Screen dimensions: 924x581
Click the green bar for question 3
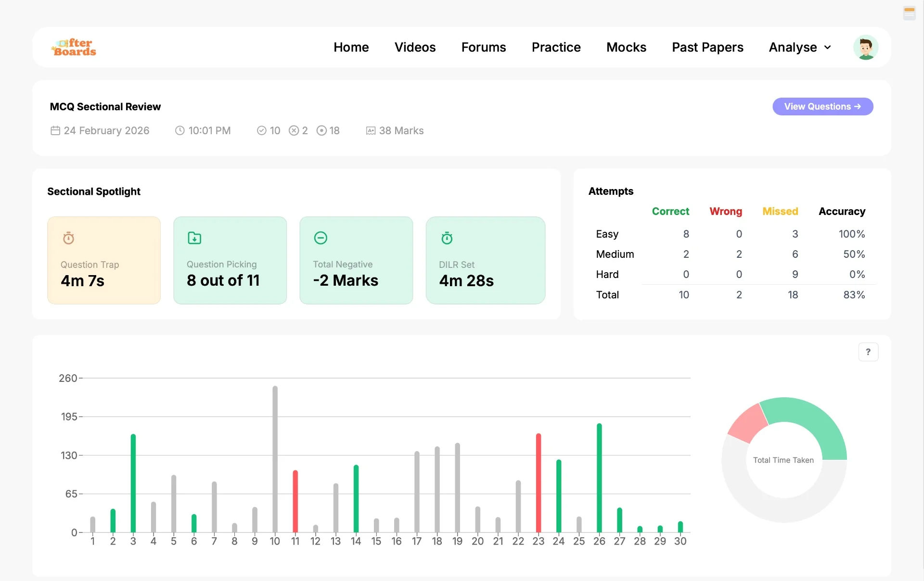pos(133,483)
